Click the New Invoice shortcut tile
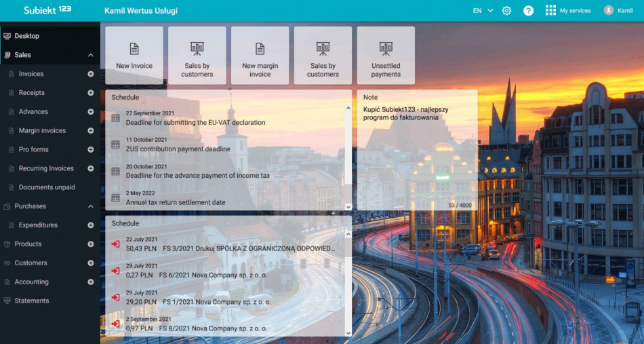 click(134, 55)
